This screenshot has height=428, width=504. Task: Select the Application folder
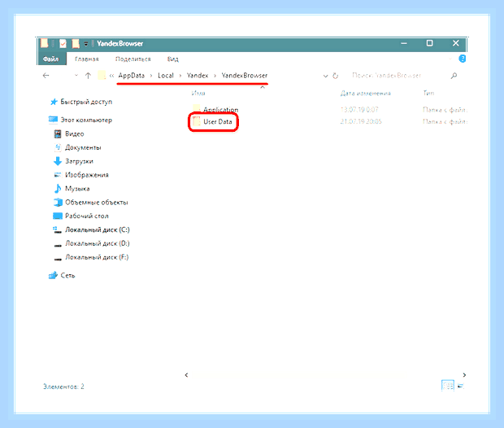tap(221, 110)
